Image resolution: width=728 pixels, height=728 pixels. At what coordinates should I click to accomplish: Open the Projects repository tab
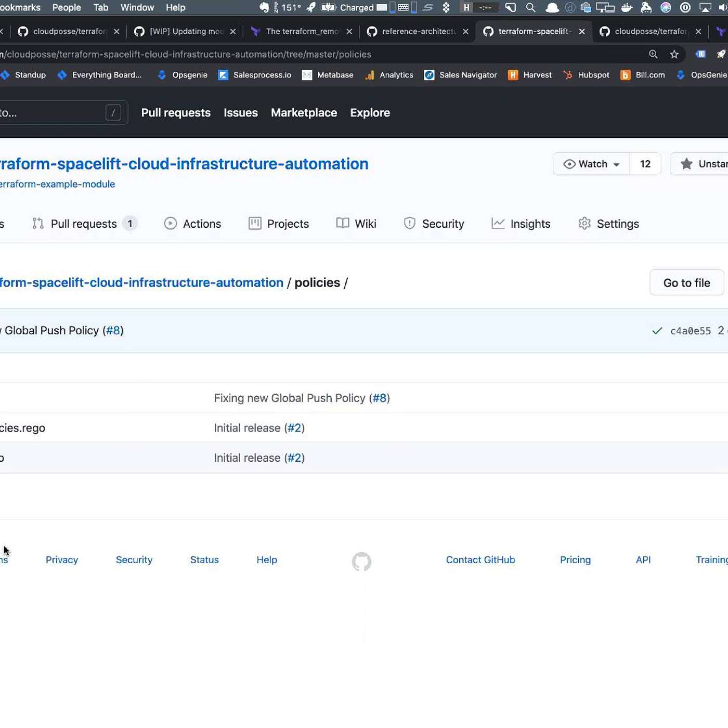(x=279, y=224)
